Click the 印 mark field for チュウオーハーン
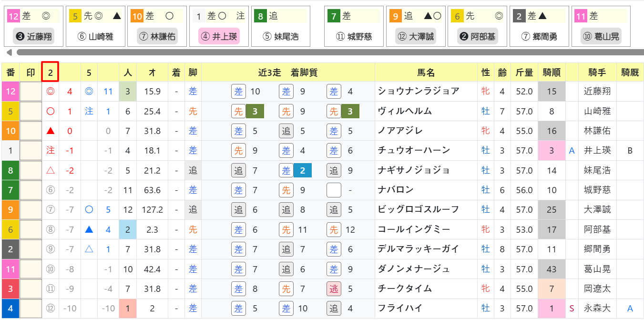The height and width of the screenshot is (320, 644). tap(31, 150)
